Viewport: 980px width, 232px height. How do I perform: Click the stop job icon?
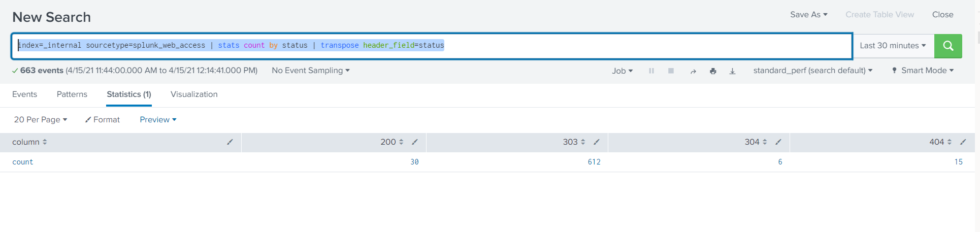(671, 71)
